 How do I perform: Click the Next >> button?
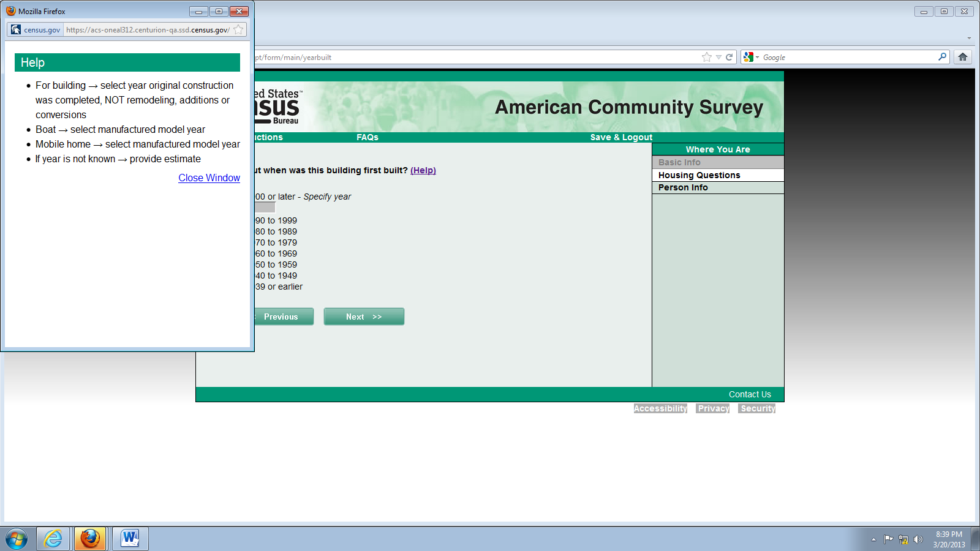pos(364,317)
